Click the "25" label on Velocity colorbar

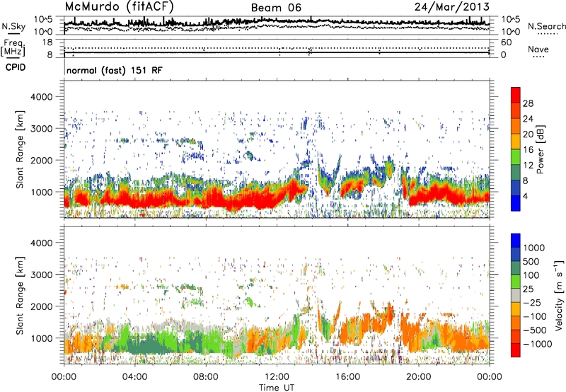click(x=528, y=289)
